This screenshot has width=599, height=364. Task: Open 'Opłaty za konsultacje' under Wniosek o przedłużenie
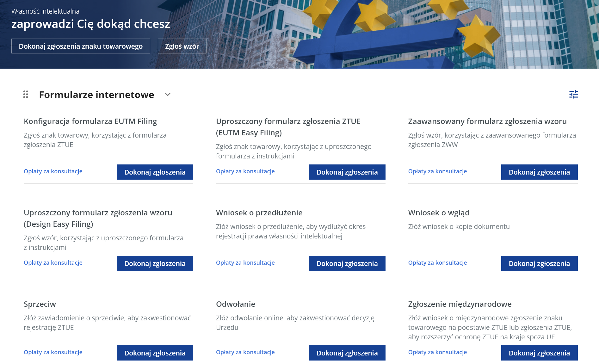coord(245,262)
